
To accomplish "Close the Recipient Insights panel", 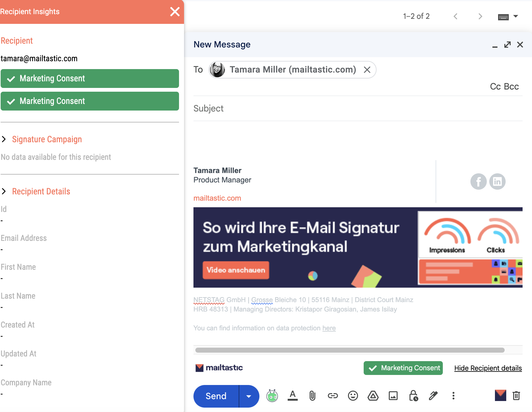I will 175,12.
